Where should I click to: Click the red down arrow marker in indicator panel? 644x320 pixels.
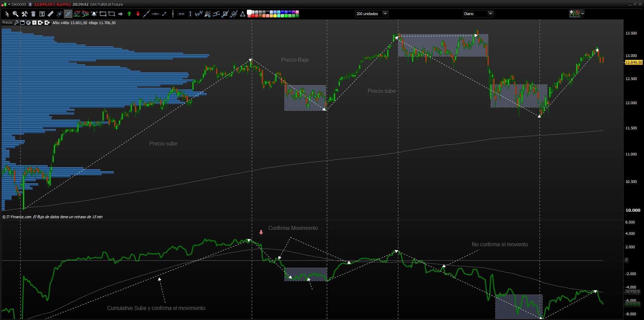point(261,232)
